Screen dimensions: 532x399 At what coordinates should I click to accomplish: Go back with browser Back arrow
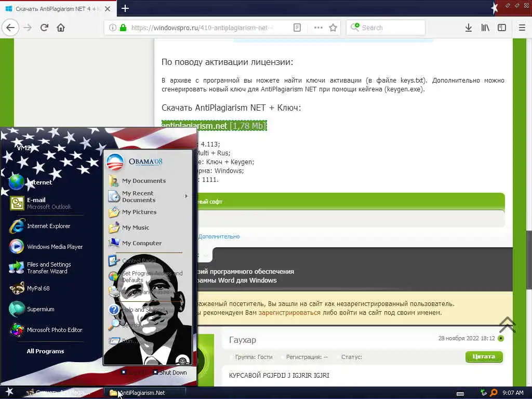(10, 28)
